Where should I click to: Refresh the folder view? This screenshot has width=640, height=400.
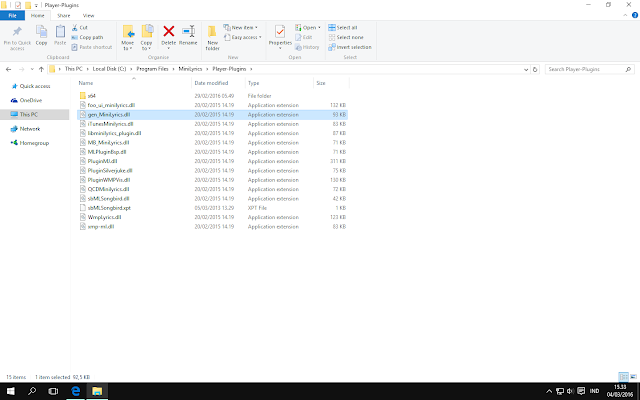(535, 69)
